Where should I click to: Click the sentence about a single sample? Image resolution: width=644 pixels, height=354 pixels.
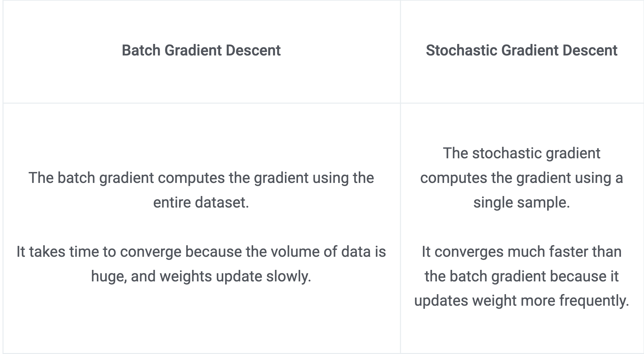522,178
